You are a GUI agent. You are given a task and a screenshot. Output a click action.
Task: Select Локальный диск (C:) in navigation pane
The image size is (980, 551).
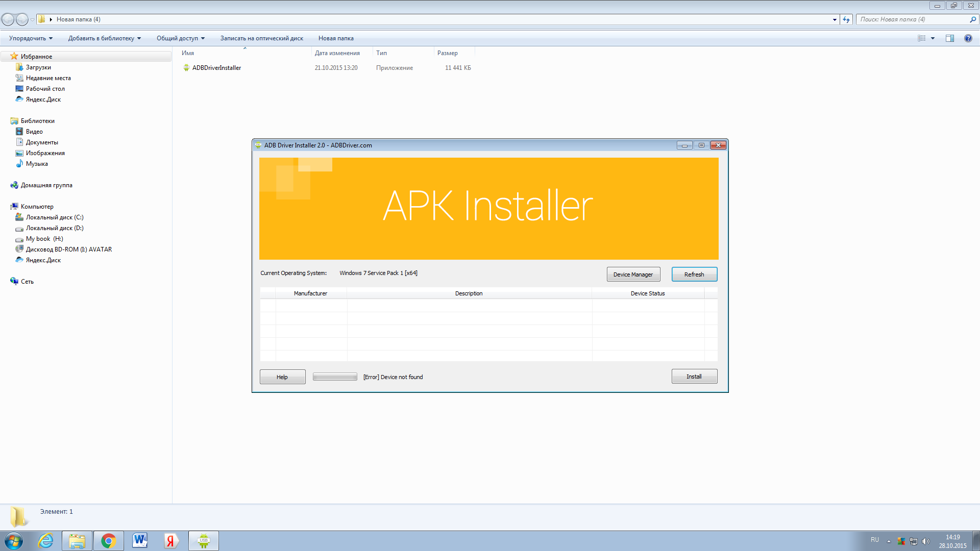tap(55, 217)
